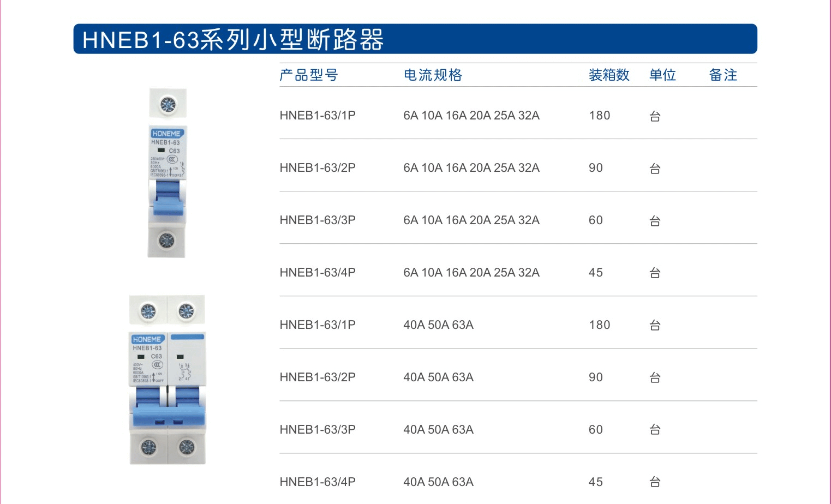This screenshot has height=504, width=831.
Task: Select HNEB1-63/3P in the 40A 50A 63A row
Action: click(x=318, y=430)
